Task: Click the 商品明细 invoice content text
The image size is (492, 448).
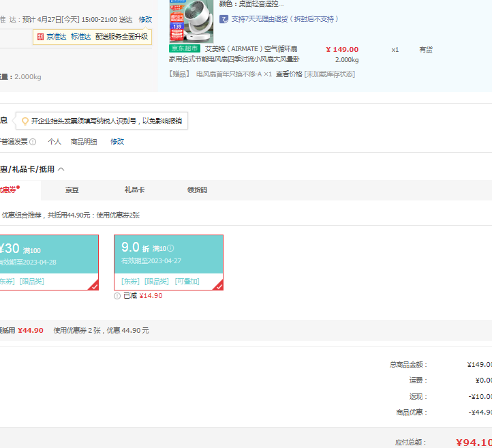Action: [84, 142]
